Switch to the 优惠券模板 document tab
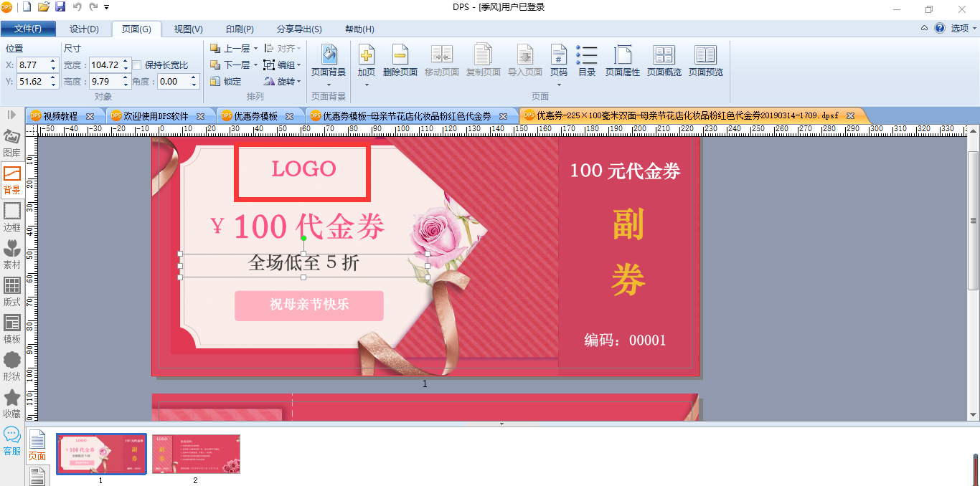The height and width of the screenshot is (486, 980). (256, 115)
